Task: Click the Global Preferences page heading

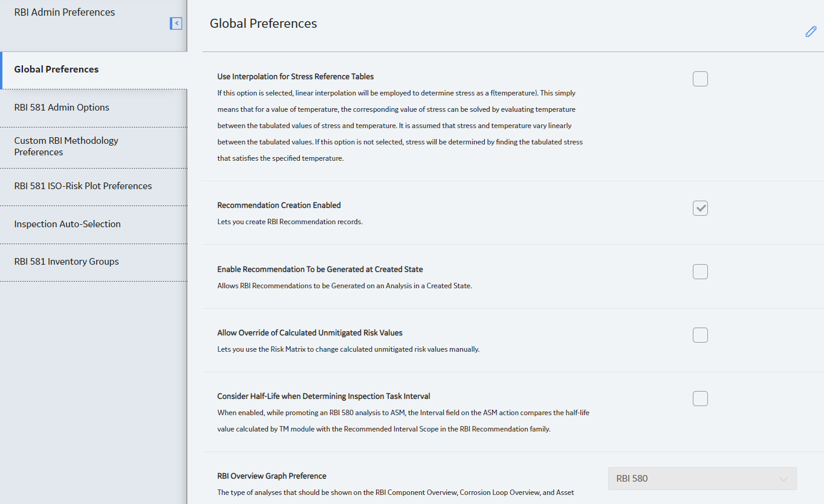Action: [264, 24]
